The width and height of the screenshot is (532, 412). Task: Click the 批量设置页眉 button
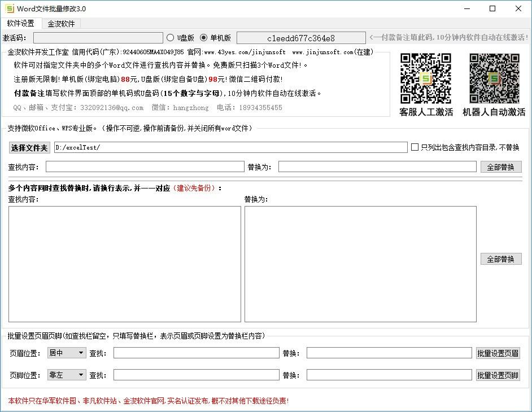click(498, 353)
